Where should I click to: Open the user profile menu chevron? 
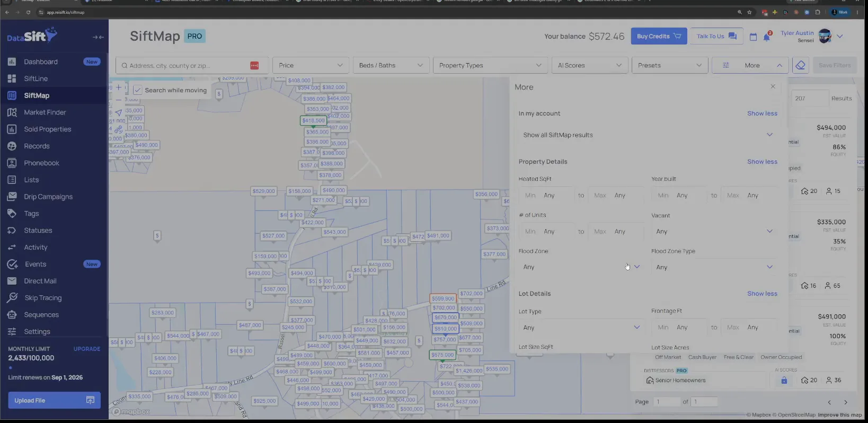coord(840,37)
